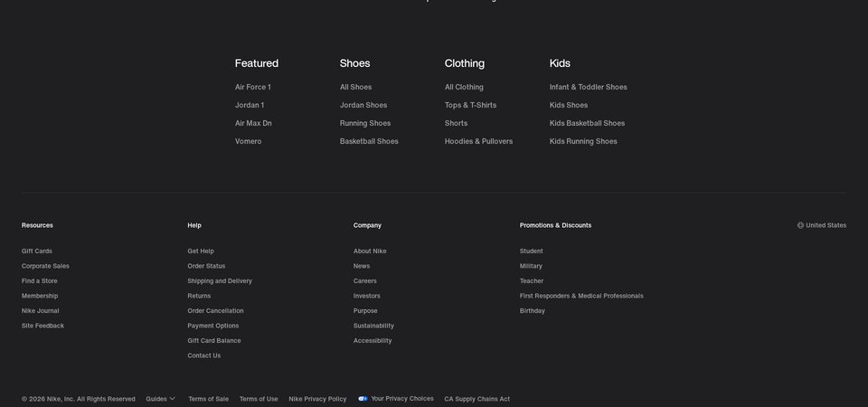868x407 pixels.
Task: Click the globe icon beside United States
Action: pos(800,225)
